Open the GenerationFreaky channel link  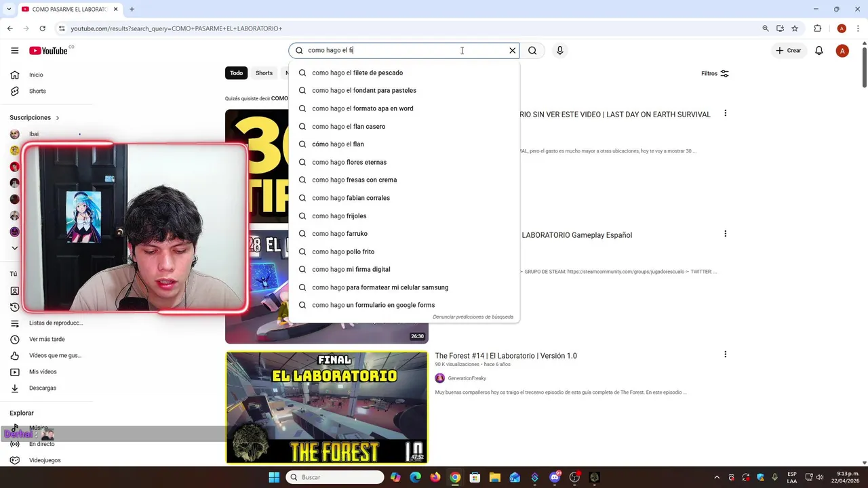[x=467, y=378]
